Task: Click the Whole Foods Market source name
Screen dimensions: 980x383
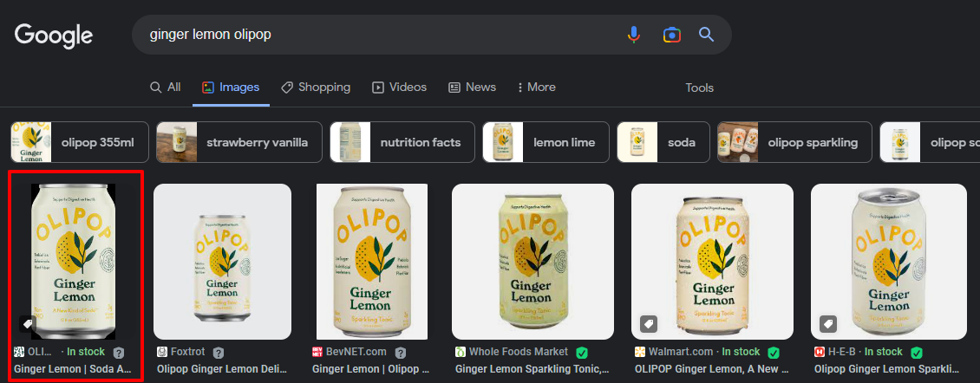Action: (x=519, y=352)
